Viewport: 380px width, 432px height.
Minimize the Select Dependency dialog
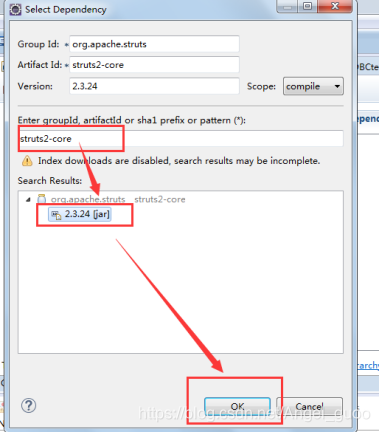(287, 7)
